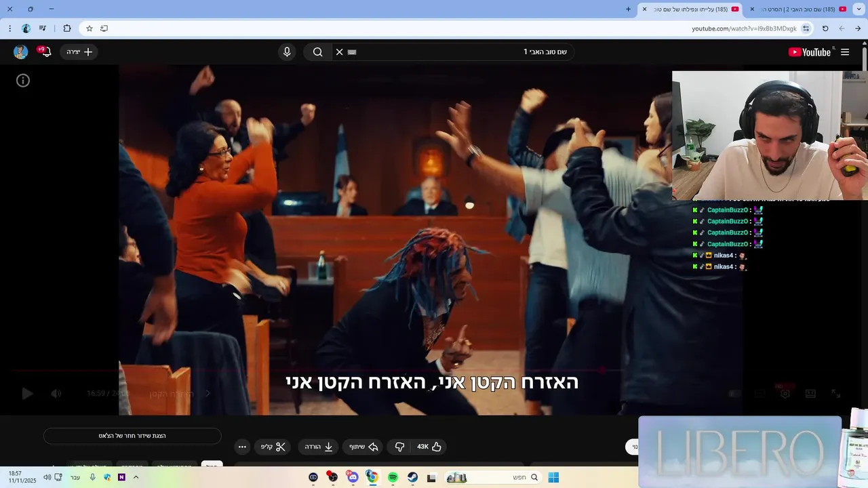Image resolution: width=868 pixels, height=488 pixels.
Task: Open the media controls icon in toolbar
Action: coord(43,28)
